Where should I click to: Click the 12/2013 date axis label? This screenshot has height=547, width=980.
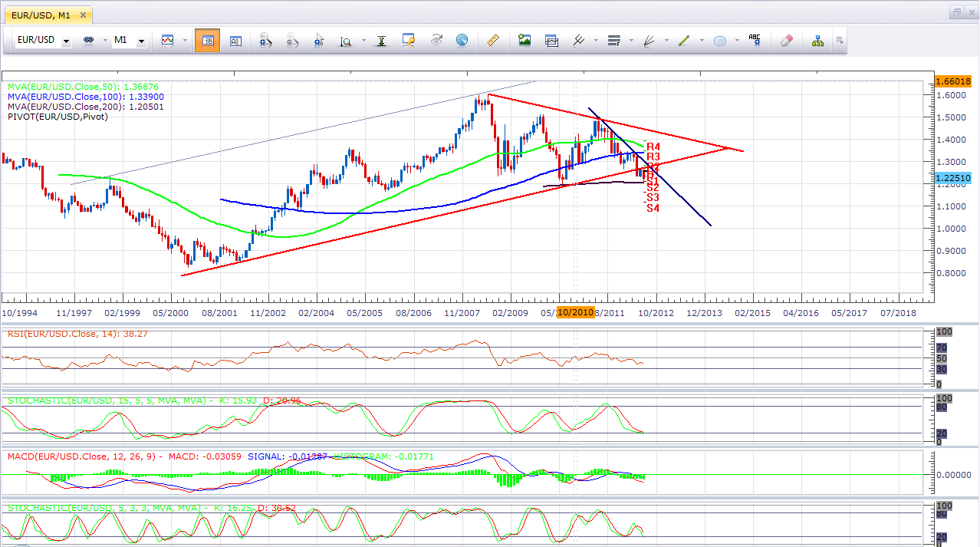705,313
